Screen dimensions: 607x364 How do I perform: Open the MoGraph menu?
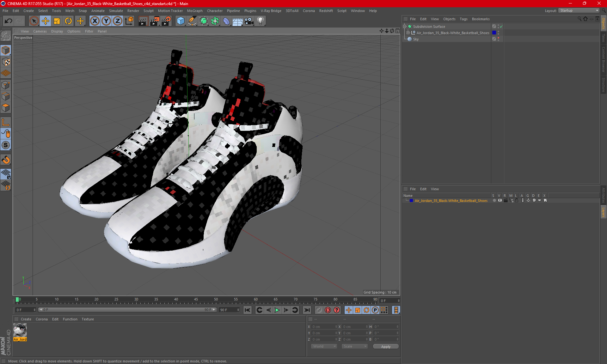(195, 11)
